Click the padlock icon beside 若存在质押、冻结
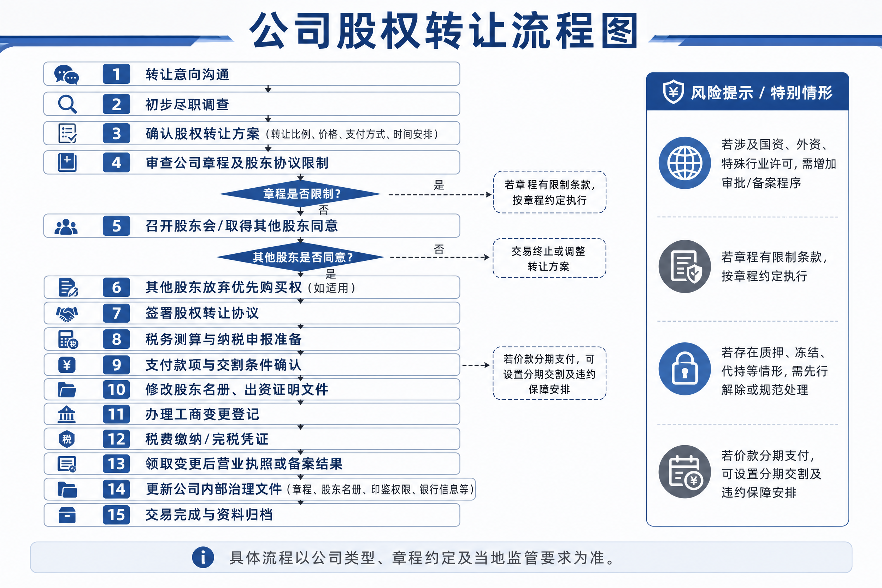This screenshot has width=882, height=588. [x=685, y=369]
